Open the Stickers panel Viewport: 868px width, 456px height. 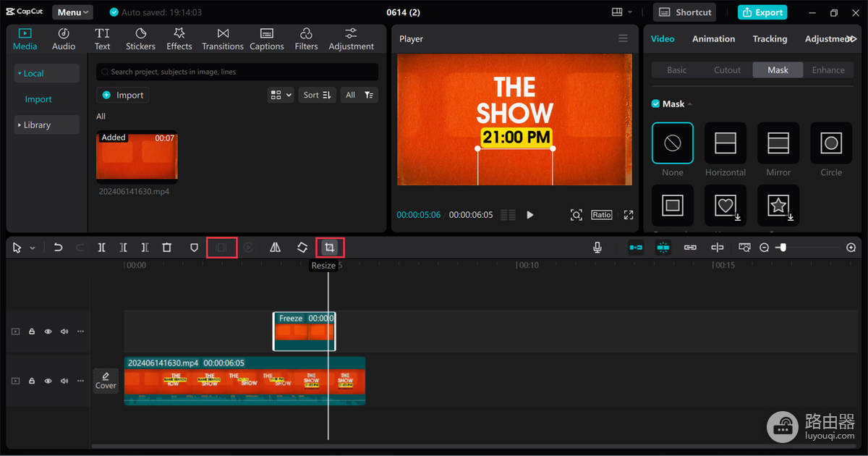pyautogui.click(x=140, y=39)
